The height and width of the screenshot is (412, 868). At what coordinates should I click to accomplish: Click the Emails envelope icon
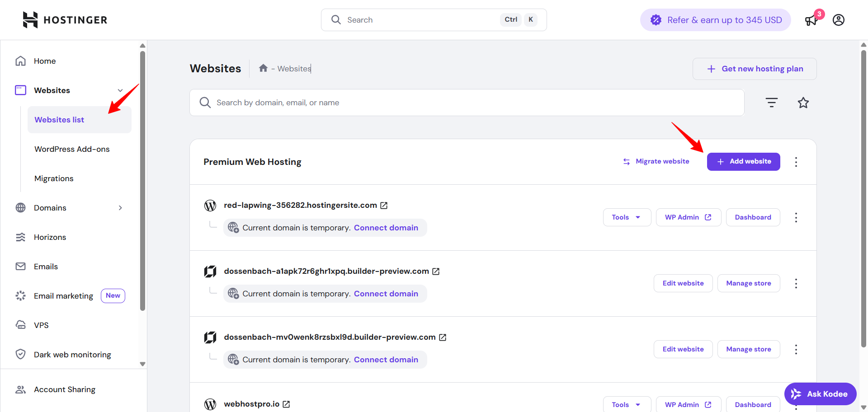[20, 266]
